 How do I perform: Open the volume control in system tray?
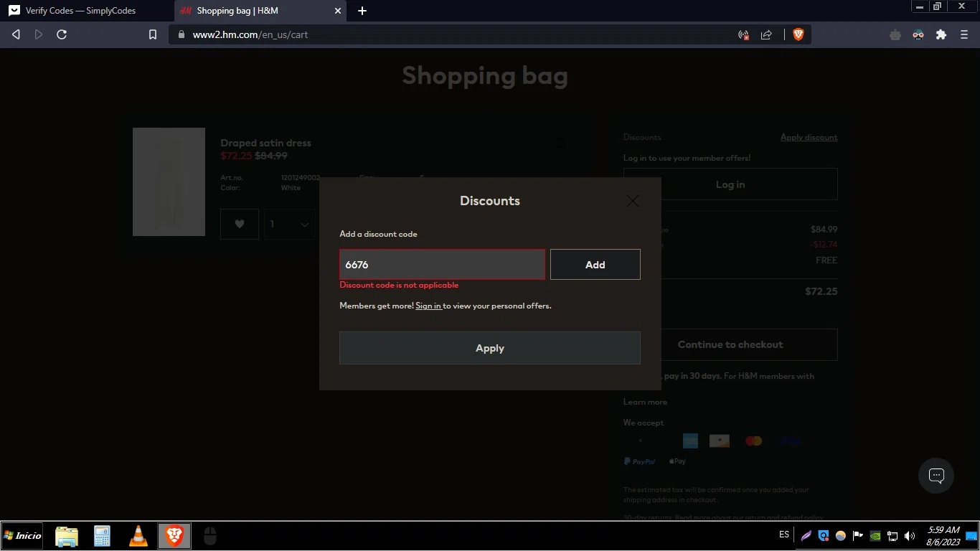(x=910, y=536)
